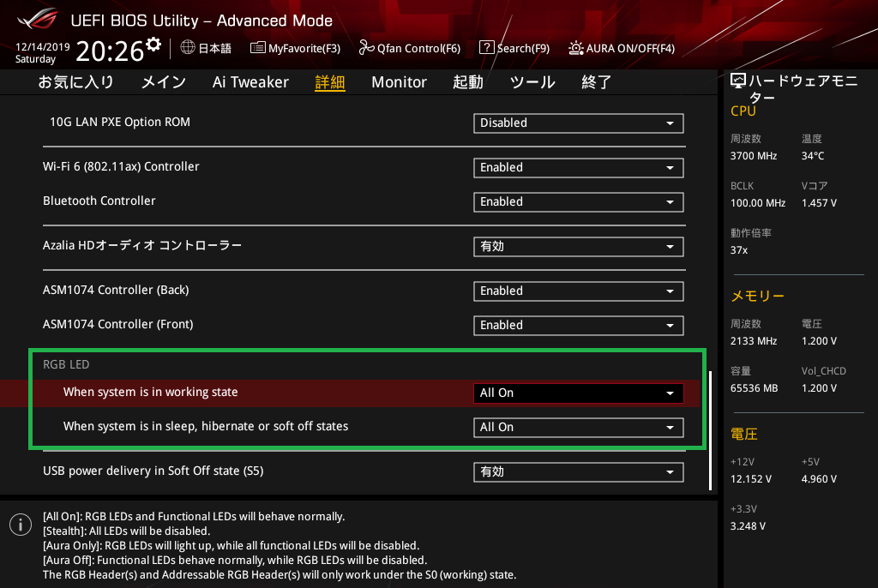Click the Vol_CHCD label
This screenshot has height=588, width=878.
click(x=824, y=371)
